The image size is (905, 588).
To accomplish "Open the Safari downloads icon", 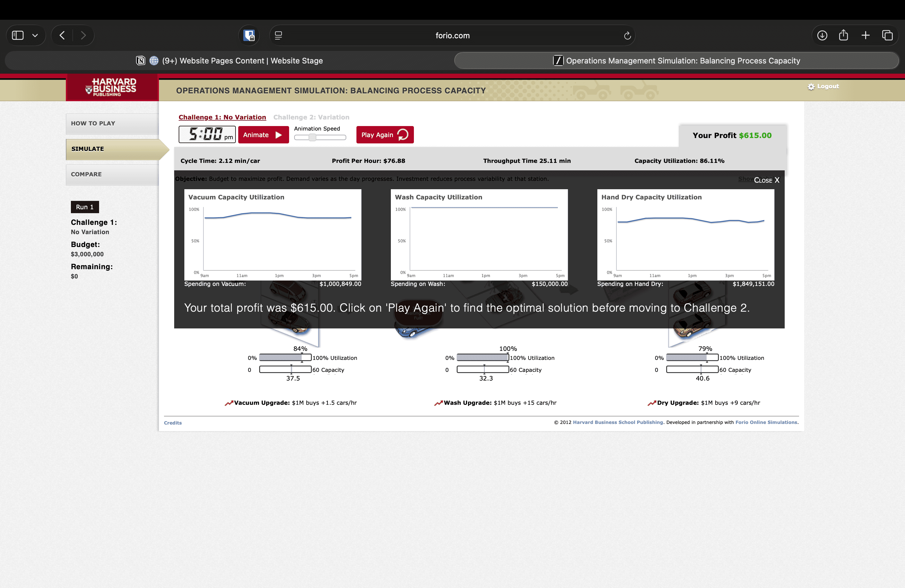I will pos(822,35).
